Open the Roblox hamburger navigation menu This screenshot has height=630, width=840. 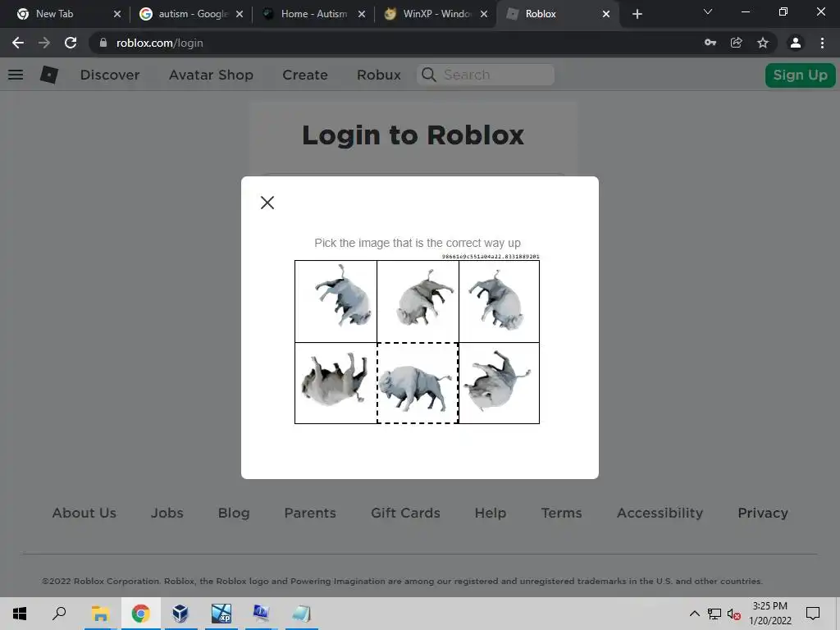coord(16,75)
